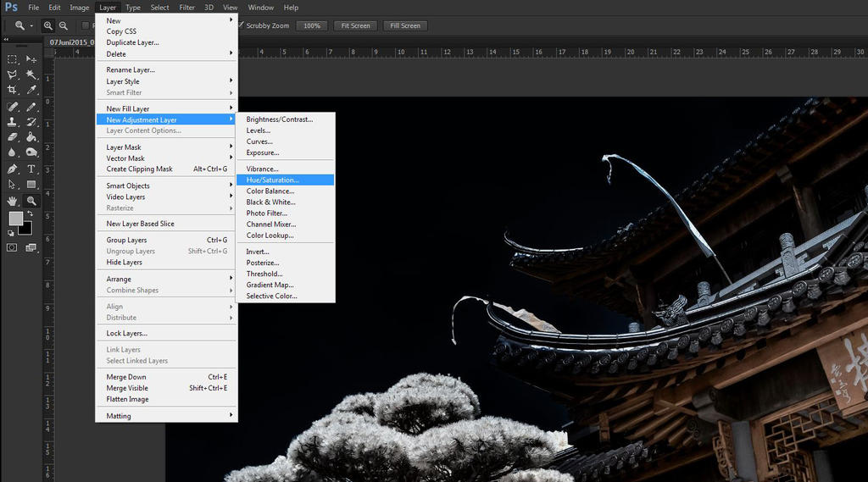Open the Filter menu
This screenshot has width=868, height=482.
click(186, 7)
